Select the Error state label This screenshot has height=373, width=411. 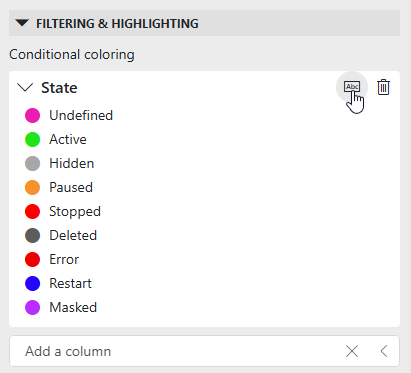pos(64,259)
